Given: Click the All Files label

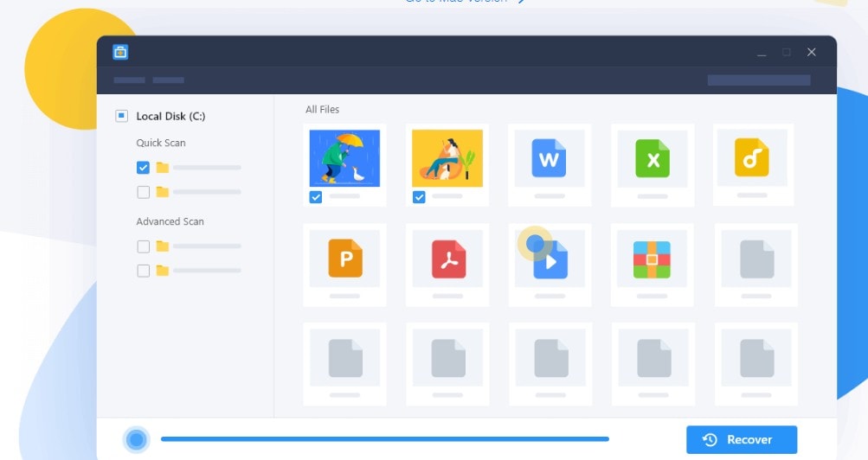Looking at the screenshot, I should (x=322, y=110).
